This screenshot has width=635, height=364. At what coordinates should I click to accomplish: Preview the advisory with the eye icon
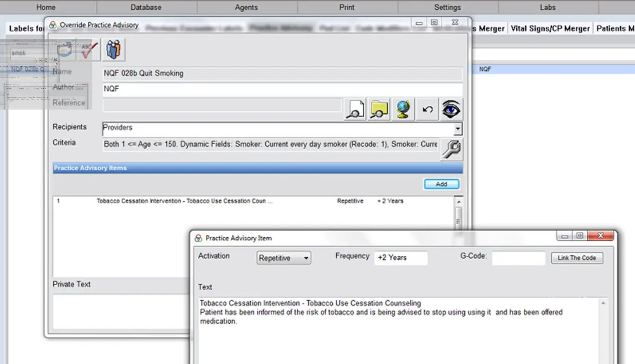pos(451,109)
